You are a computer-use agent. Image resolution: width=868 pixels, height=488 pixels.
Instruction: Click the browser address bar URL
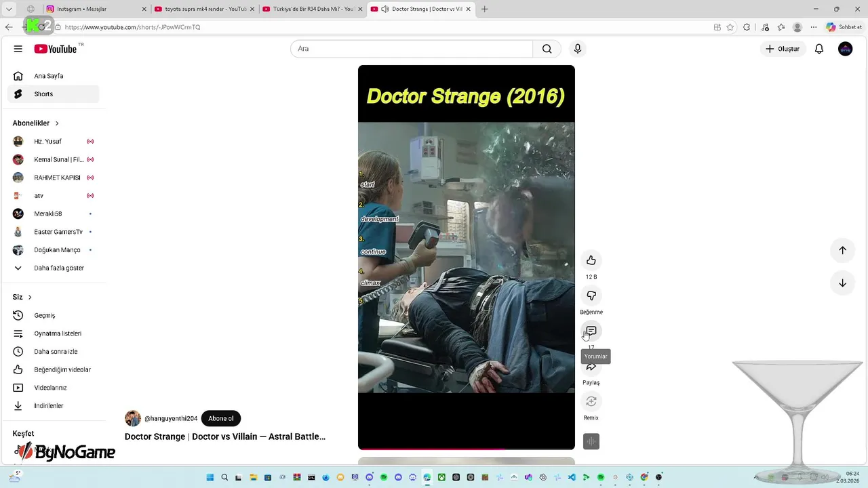point(132,27)
